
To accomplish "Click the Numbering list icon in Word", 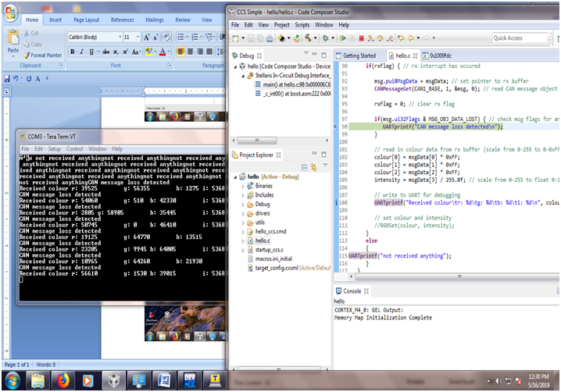I will [x=195, y=37].
